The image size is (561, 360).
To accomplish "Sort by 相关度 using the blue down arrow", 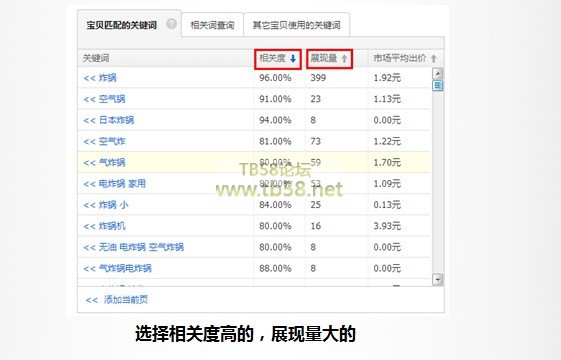I will pos(293,59).
